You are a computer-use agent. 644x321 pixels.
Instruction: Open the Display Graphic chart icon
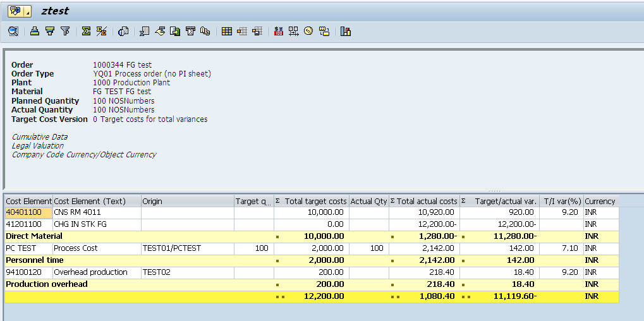click(345, 31)
